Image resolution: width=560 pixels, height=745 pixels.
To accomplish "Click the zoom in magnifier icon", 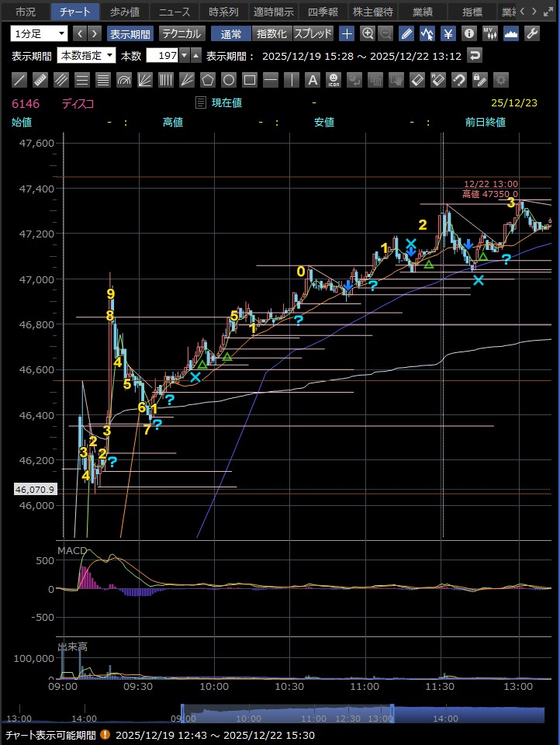I will [368, 33].
